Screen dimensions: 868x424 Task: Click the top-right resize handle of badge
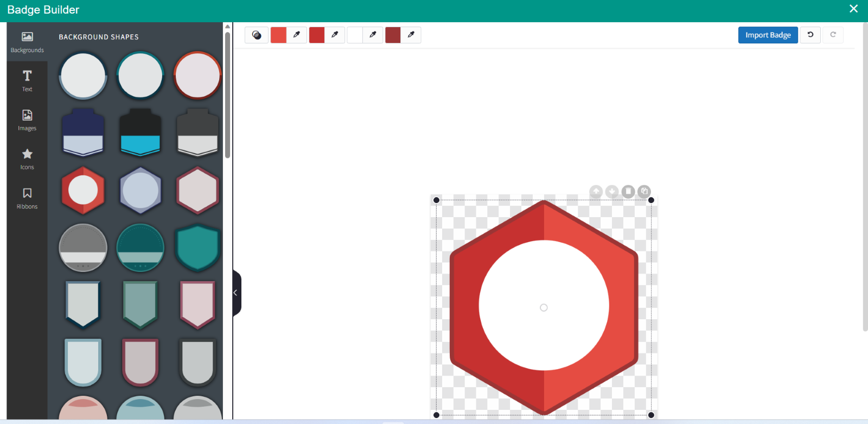coord(652,200)
